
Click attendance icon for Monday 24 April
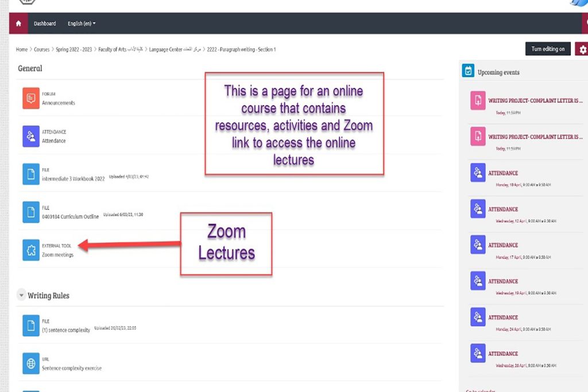pyautogui.click(x=478, y=317)
